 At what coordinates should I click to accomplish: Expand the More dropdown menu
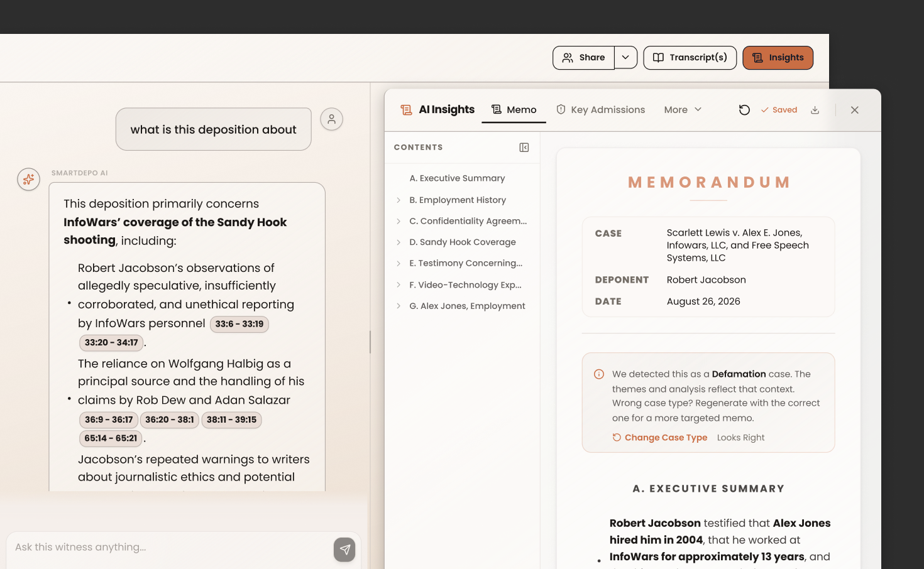683,109
